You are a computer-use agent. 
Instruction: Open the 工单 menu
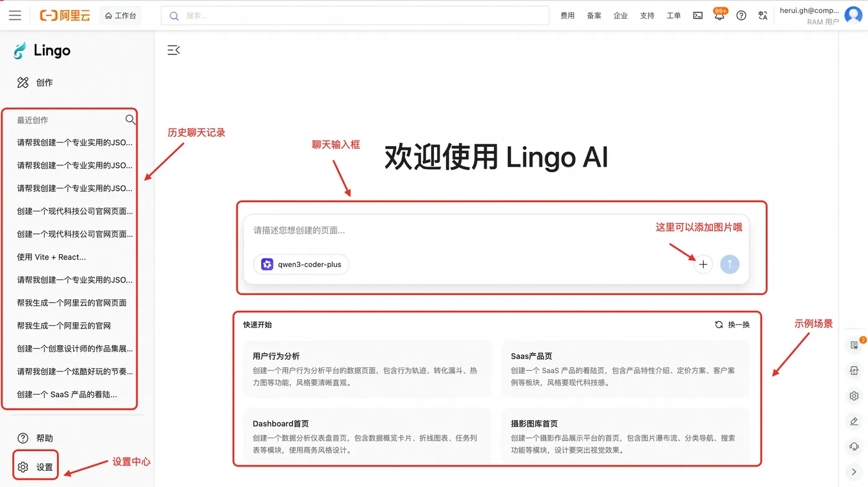click(x=674, y=15)
